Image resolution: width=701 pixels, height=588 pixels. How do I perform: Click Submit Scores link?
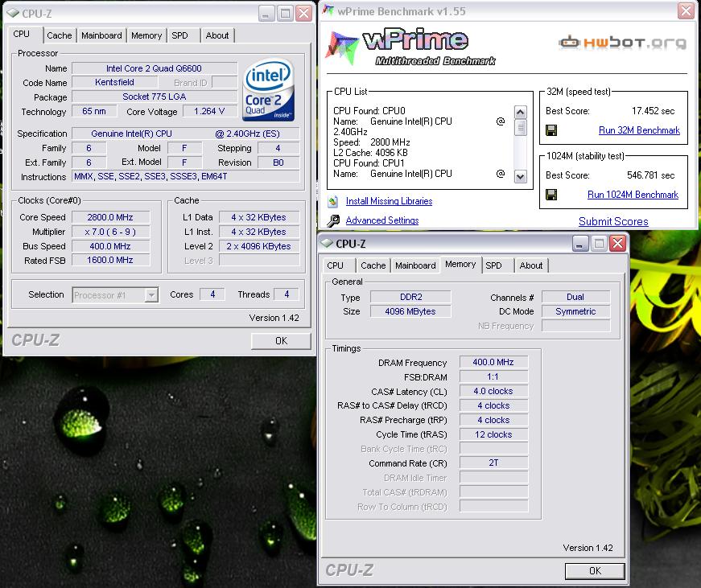click(x=613, y=222)
